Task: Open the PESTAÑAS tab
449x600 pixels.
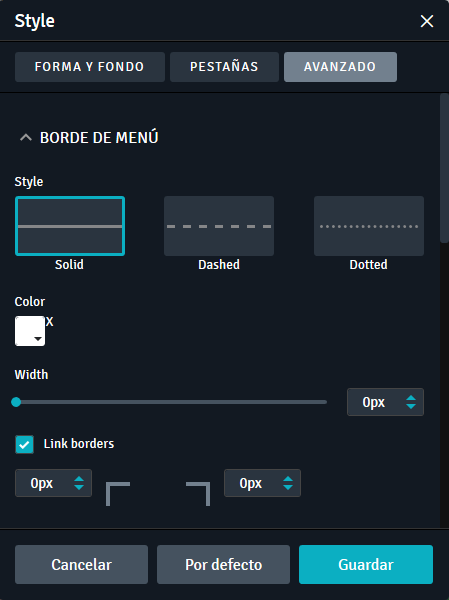Action: coord(224,67)
